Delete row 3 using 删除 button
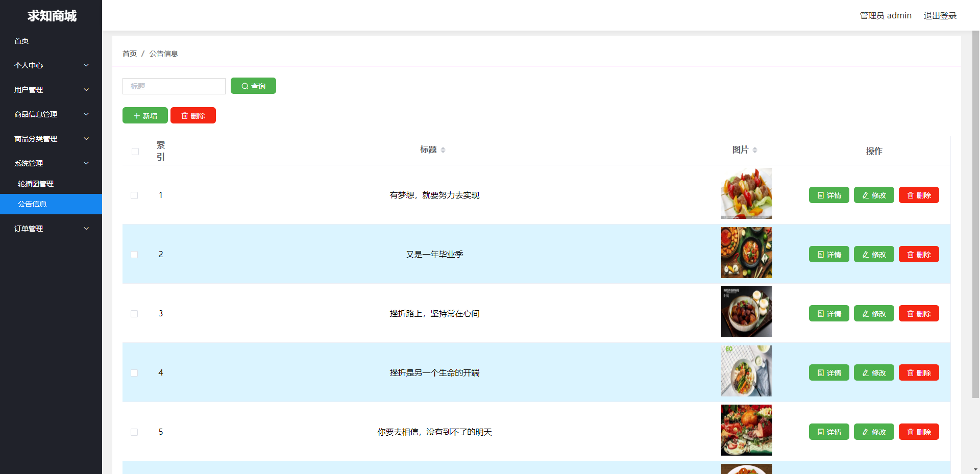The height and width of the screenshot is (474, 980). pos(919,313)
